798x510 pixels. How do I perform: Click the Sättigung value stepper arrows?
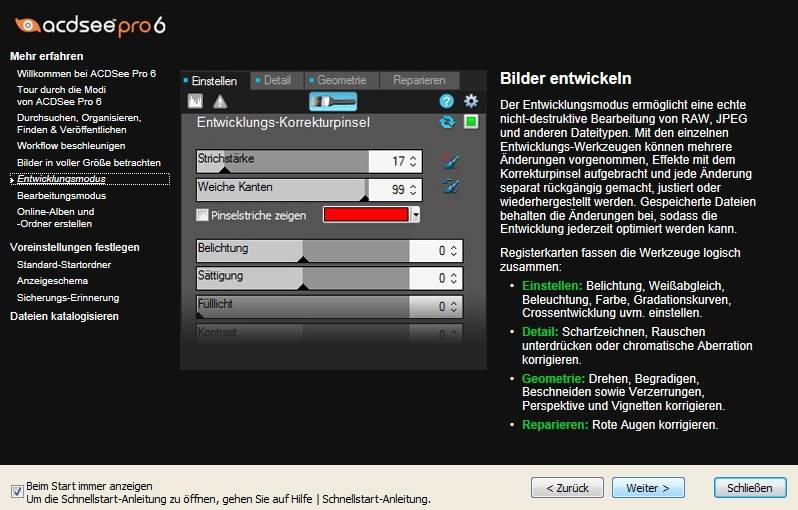(453, 279)
